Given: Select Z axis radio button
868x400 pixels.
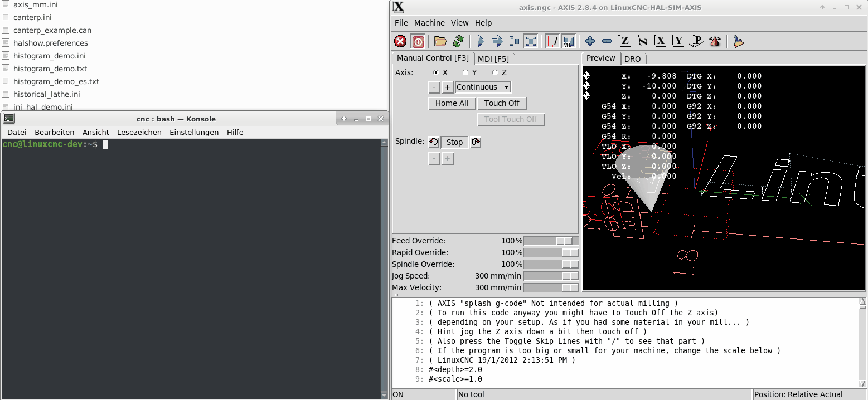Looking at the screenshot, I should click(x=495, y=72).
